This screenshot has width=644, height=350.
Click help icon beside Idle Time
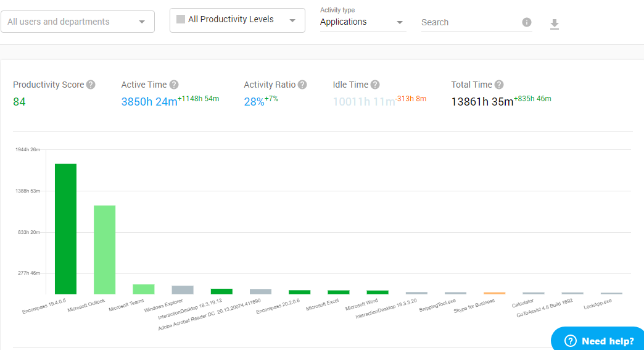coord(374,85)
